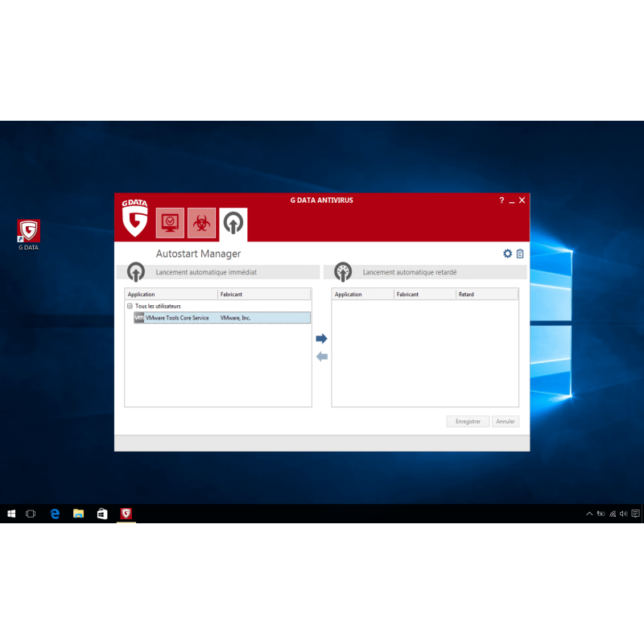Open File Explorer from taskbar
The image size is (644, 644).
pos(78,514)
